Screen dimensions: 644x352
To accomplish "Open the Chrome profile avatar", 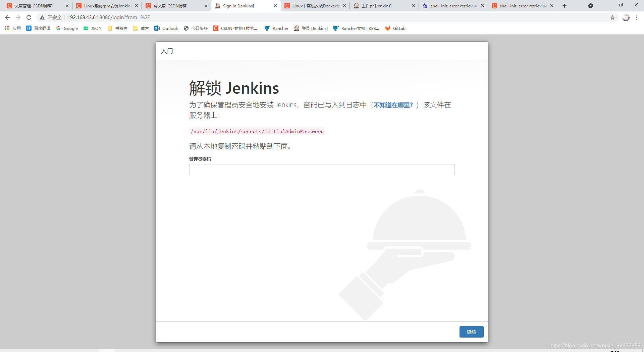I will click(626, 17).
